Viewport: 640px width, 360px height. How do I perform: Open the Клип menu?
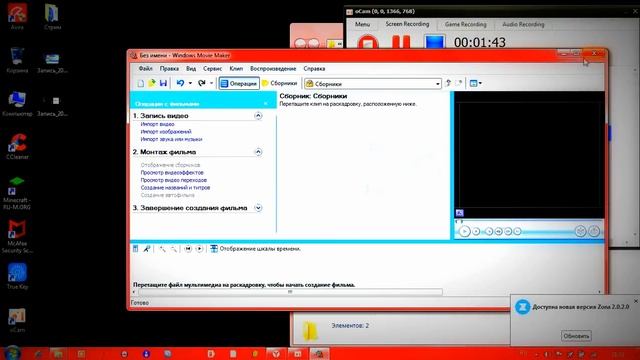[x=236, y=69]
